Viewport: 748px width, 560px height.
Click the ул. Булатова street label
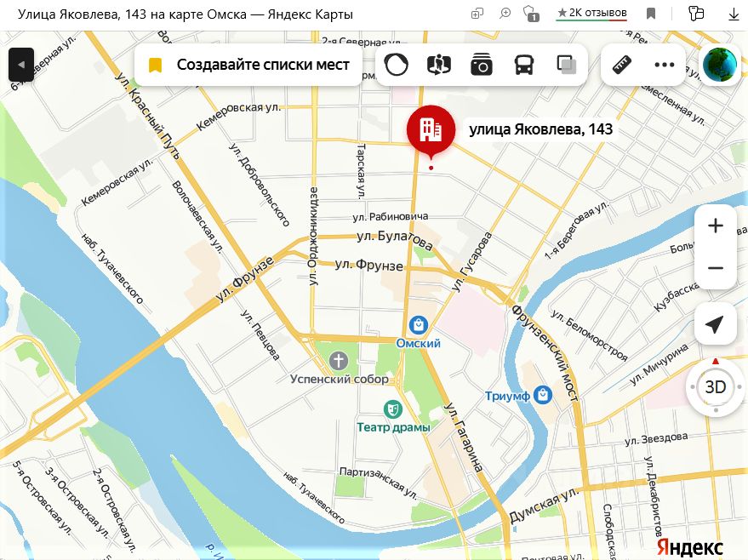[395, 239]
